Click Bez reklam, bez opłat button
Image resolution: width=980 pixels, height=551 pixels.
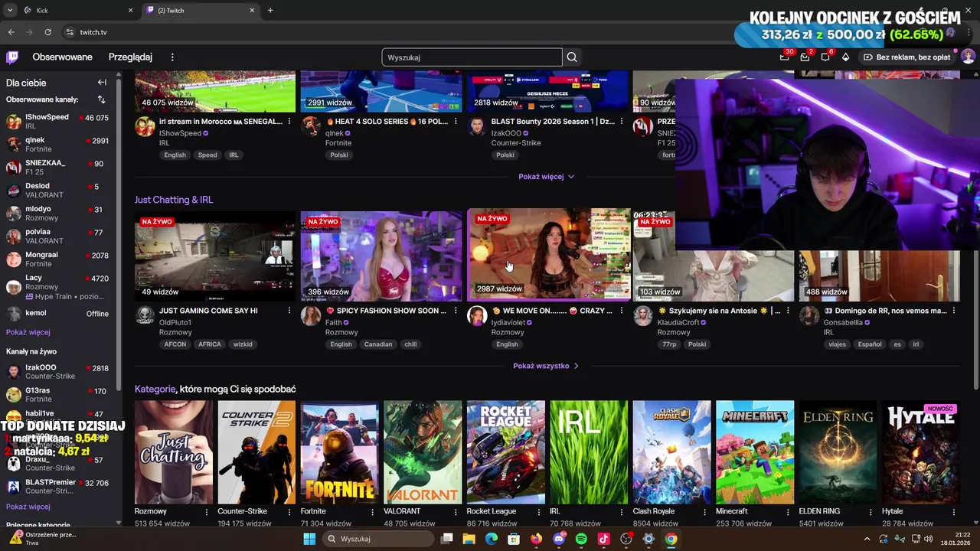click(906, 57)
